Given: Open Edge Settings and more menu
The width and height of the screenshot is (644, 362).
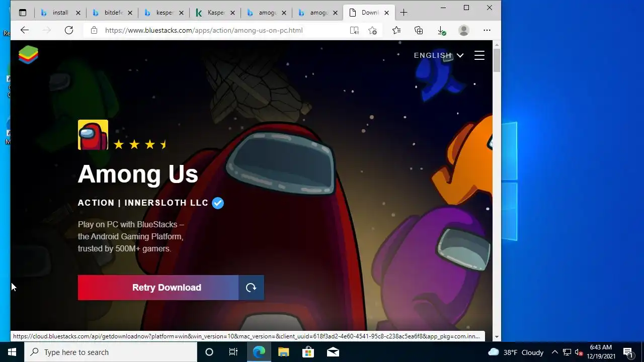Looking at the screenshot, I should pos(487,30).
